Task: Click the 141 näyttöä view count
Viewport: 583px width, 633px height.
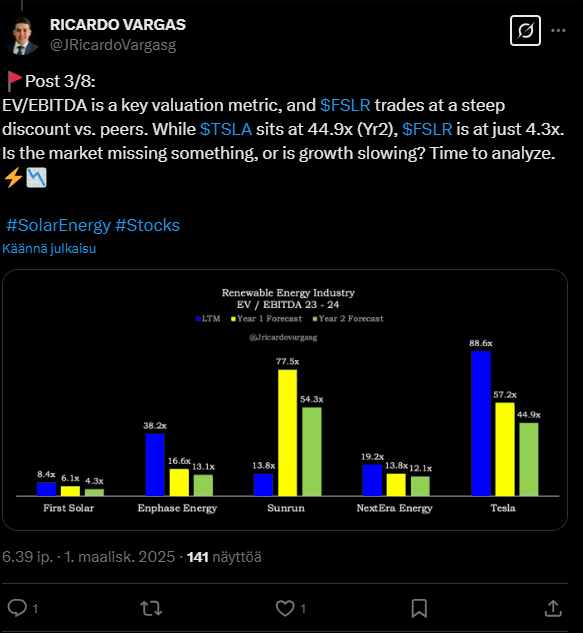Action: (224, 557)
